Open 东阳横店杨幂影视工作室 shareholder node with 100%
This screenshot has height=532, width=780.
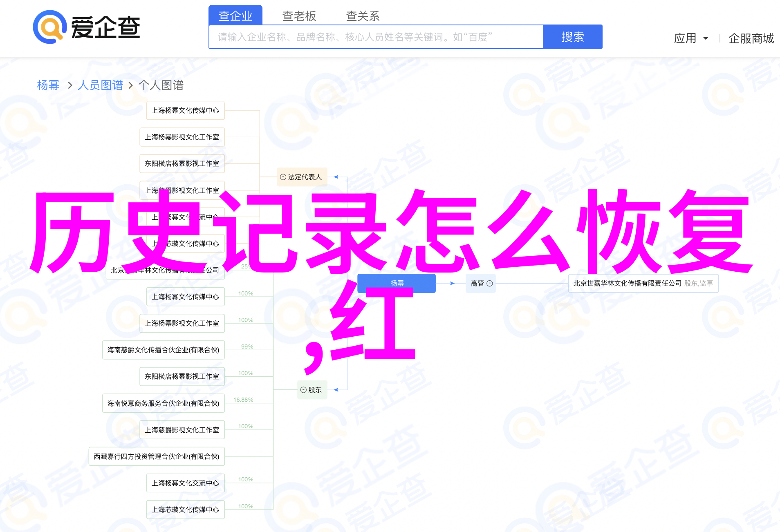[x=182, y=376]
